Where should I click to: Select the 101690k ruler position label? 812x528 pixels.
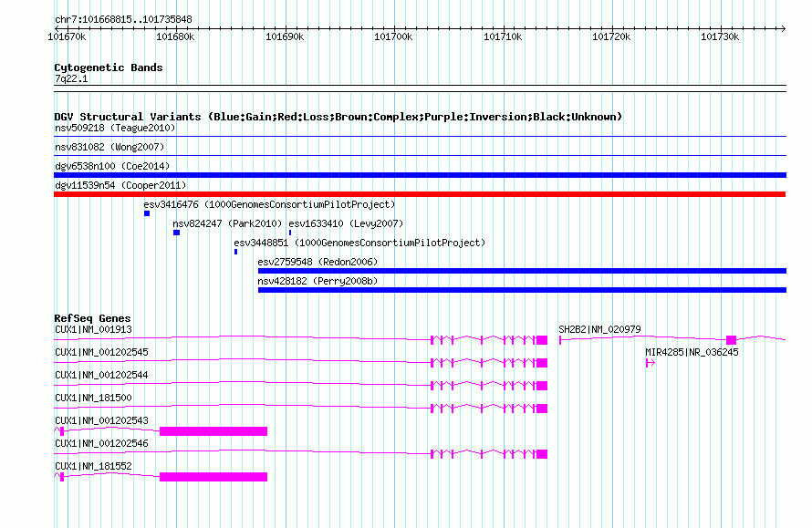click(x=285, y=36)
